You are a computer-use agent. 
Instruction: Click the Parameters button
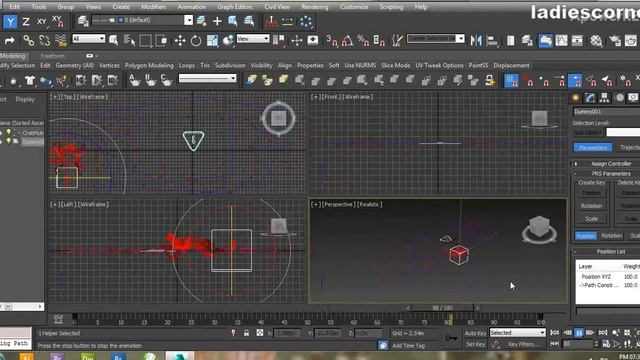pyautogui.click(x=593, y=148)
